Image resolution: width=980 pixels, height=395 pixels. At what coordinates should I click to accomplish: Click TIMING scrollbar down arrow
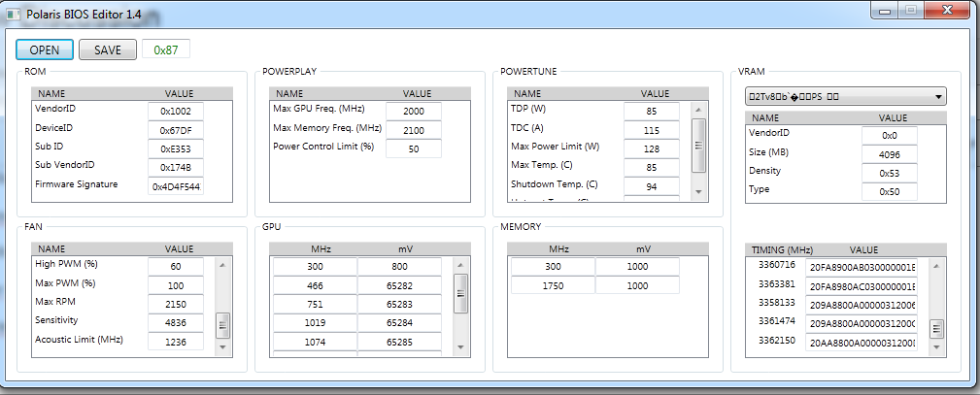click(936, 346)
